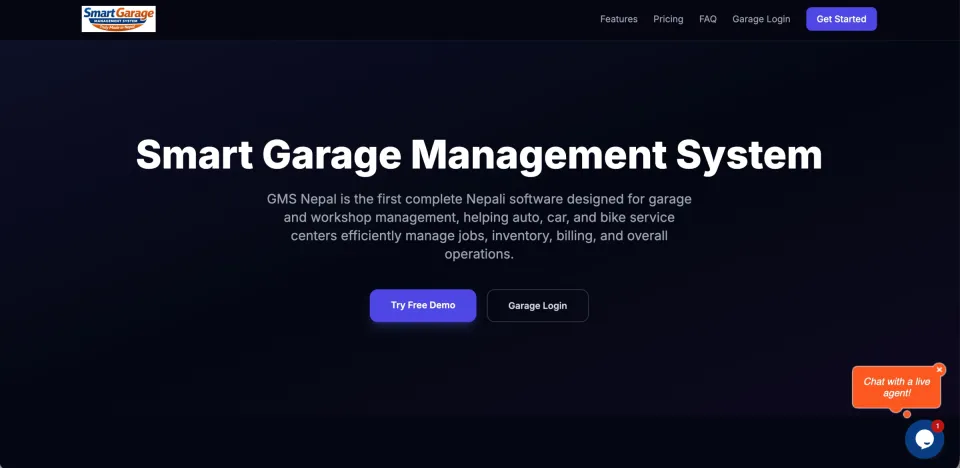The height and width of the screenshot is (468, 960).
Task: Click the Get Started button
Action: point(841,19)
